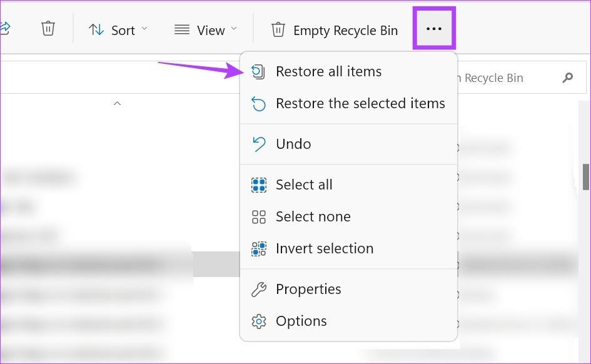Select none from the menu
The height and width of the screenshot is (364, 591).
tap(313, 216)
